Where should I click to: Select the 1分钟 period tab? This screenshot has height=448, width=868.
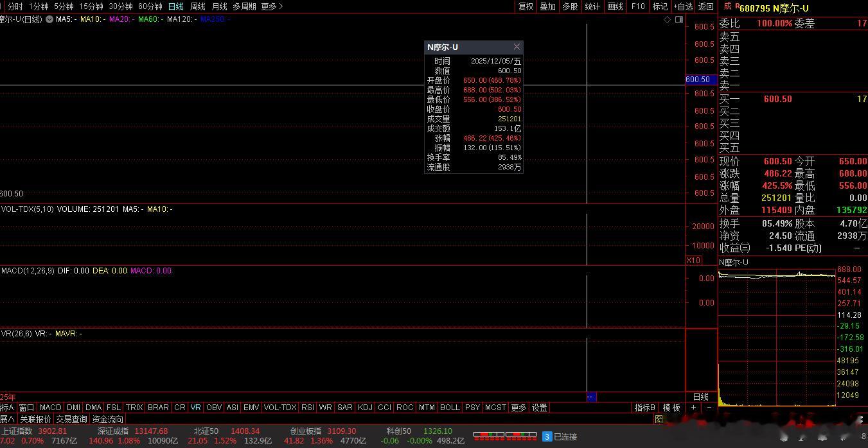39,6
